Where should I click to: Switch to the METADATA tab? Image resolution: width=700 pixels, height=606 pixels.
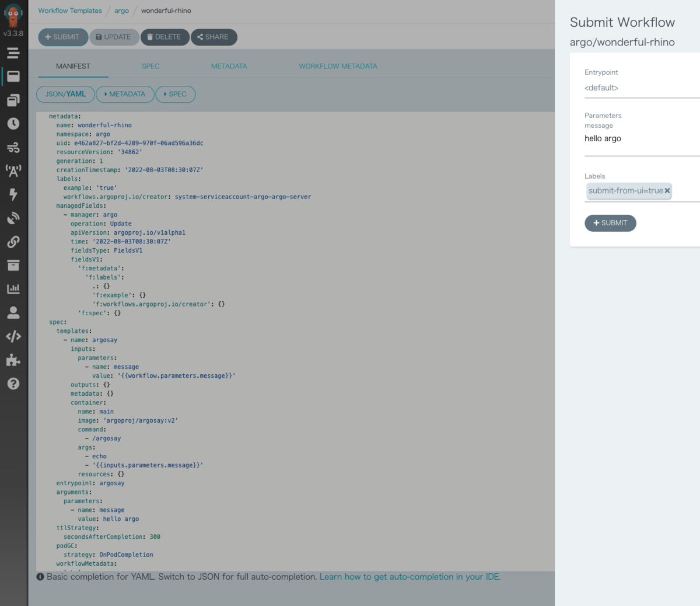tap(229, 67)
